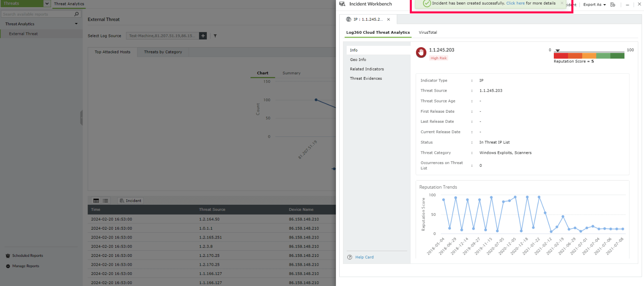
Task: Click the reputation score pointer marker
Action: pyautogui.click(x=558, y=51)
